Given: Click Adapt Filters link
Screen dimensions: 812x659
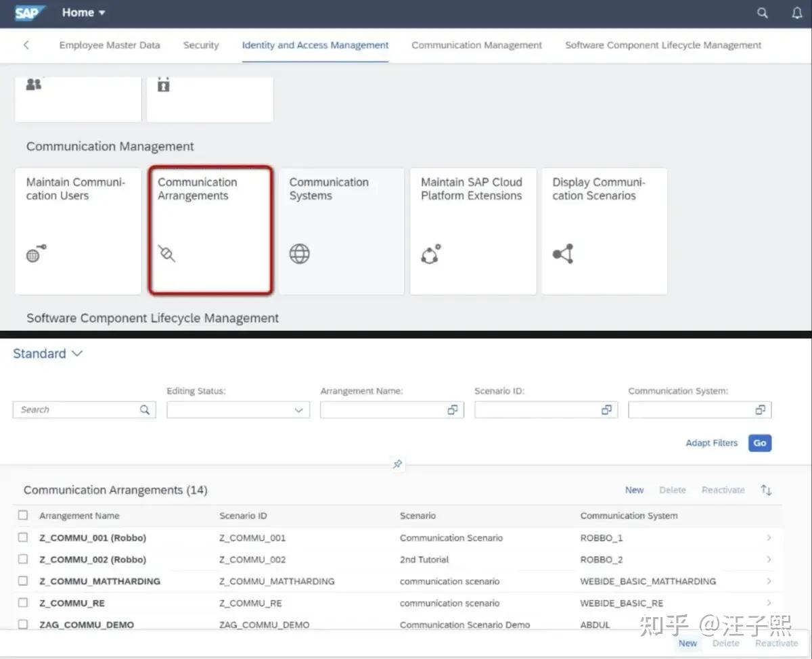Looking at the screenshot, I should tap(712, 443).
